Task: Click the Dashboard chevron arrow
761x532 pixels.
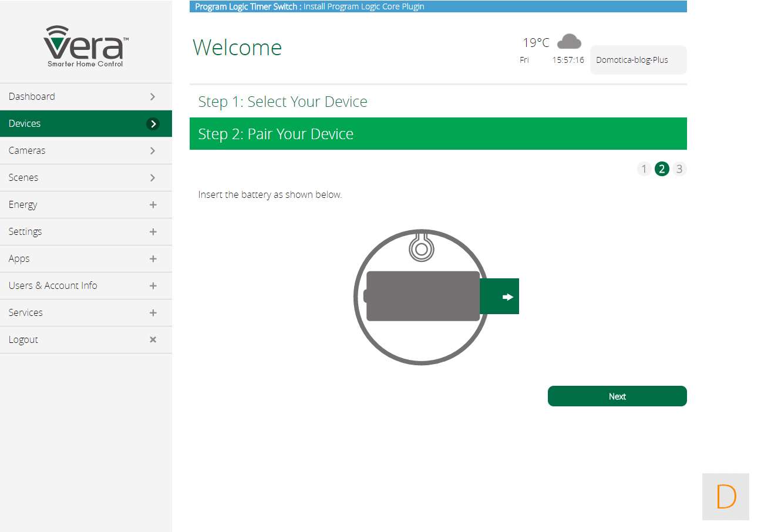Action: tap(153, 97)
